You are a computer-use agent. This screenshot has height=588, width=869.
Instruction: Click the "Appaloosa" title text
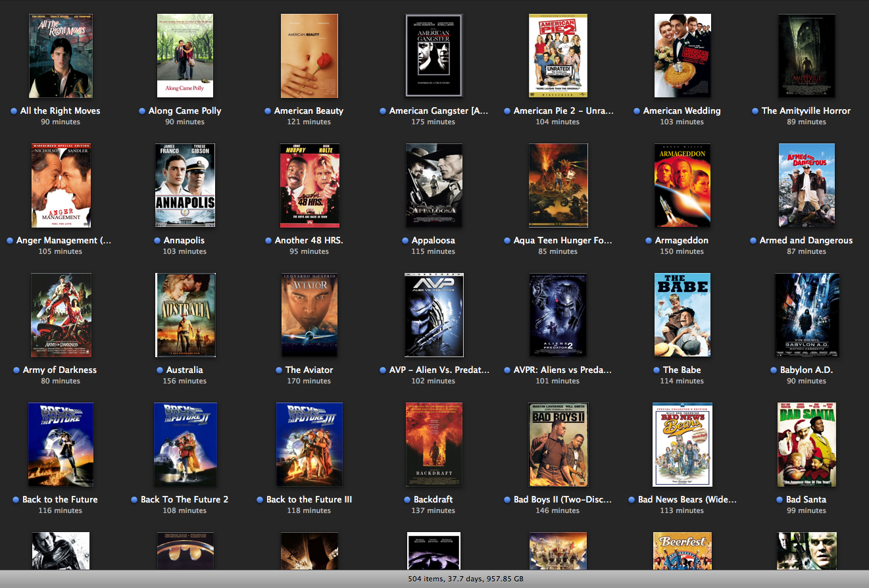[434, 240]
